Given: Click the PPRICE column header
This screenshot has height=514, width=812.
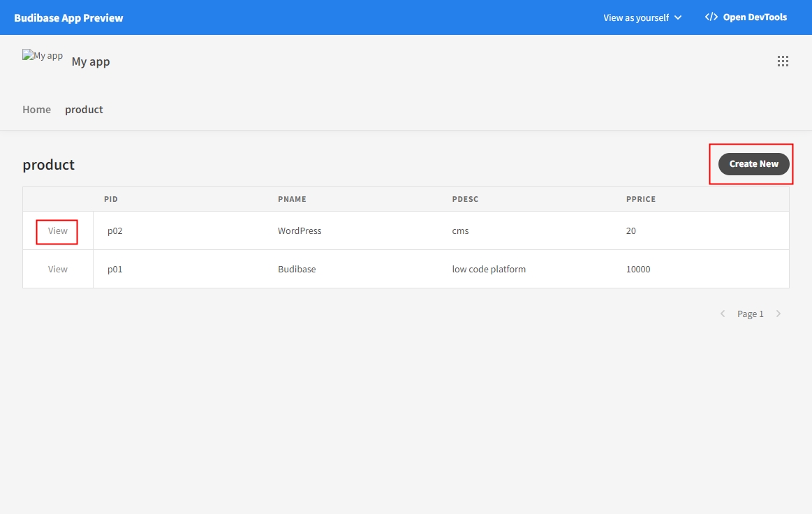Looking at the screenshot, I should (x=641, y=199).
